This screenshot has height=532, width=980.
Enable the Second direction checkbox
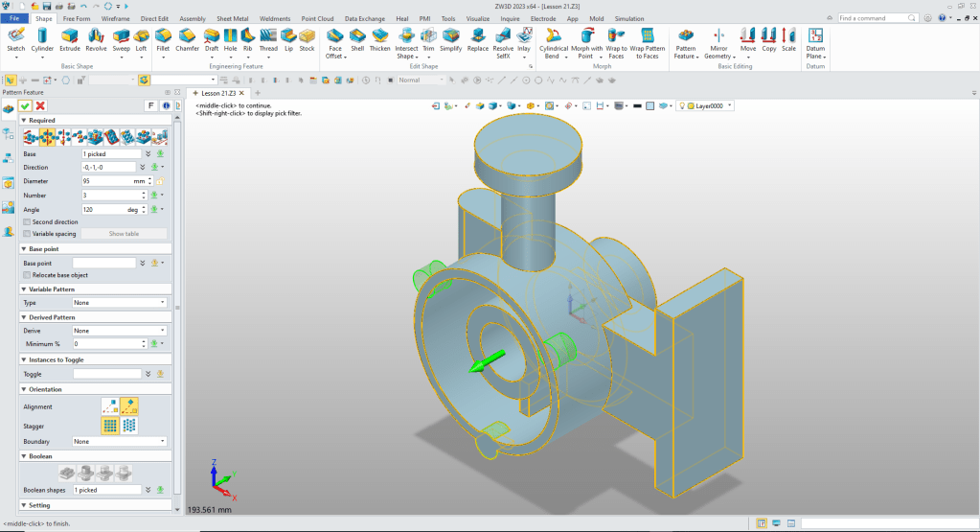click(27, 221)
